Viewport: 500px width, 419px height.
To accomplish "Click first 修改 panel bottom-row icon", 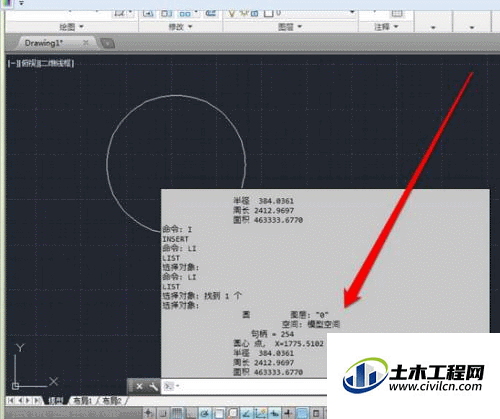I will (148, 13).
